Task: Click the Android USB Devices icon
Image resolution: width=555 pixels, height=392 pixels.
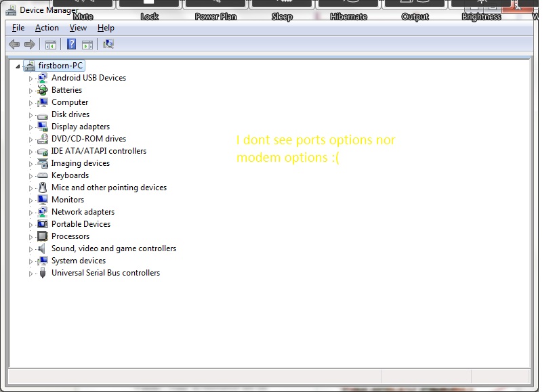Action: click(43, 78)
